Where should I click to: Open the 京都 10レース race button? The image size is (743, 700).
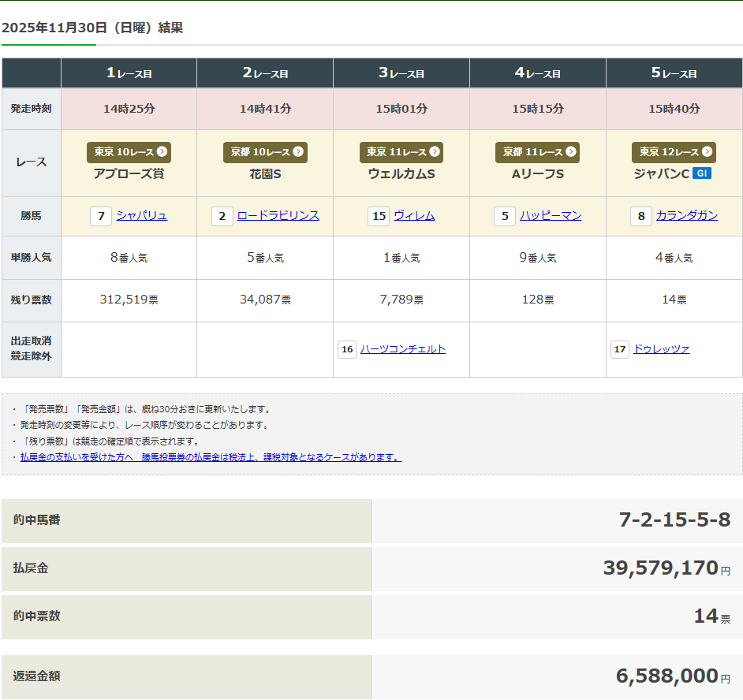click(265, 152)
